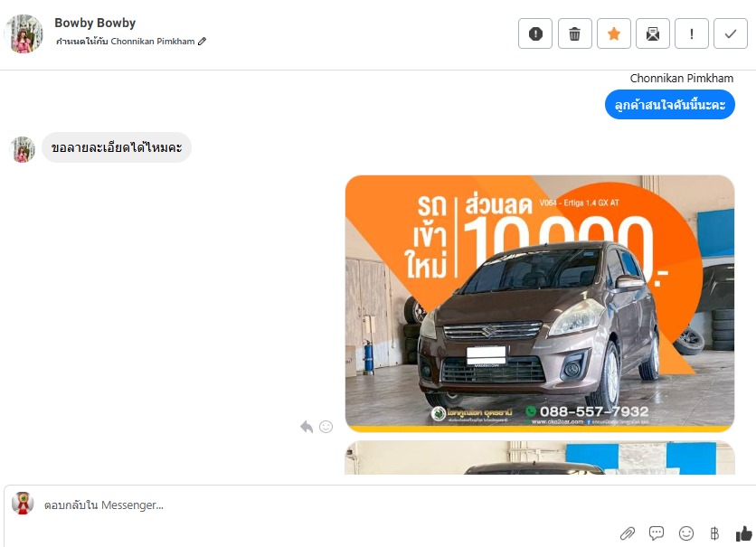Click the assigned to Chonnikan Pimkham text
Screen dimensions: 756x547
pos(126,42)
